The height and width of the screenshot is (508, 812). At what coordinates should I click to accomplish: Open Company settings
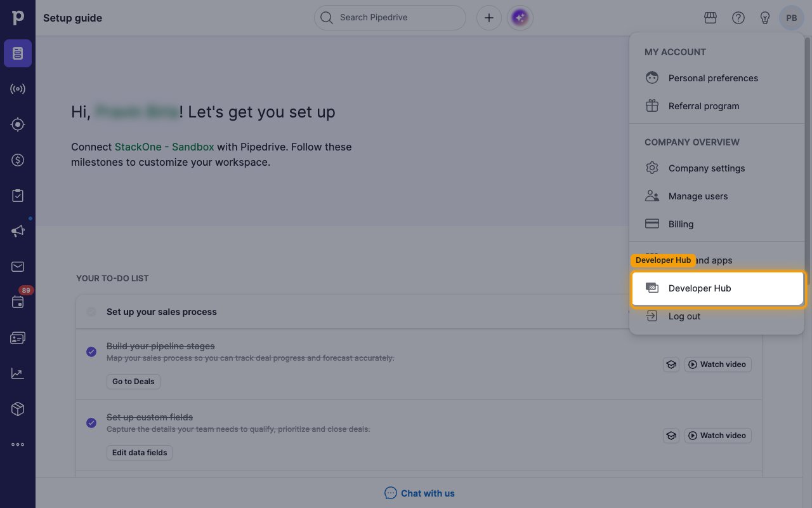[717, 168]
